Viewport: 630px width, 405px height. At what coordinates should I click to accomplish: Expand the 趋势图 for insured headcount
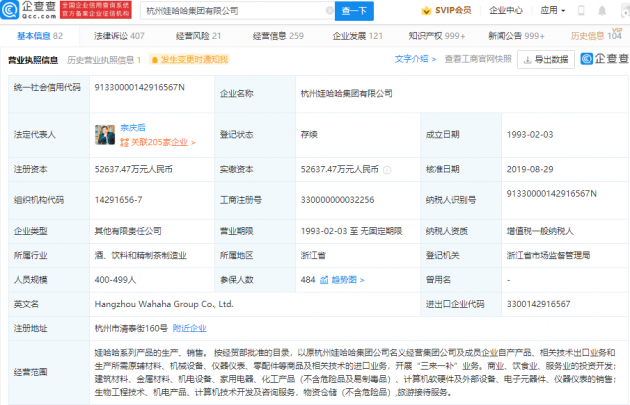pos(342,280)
